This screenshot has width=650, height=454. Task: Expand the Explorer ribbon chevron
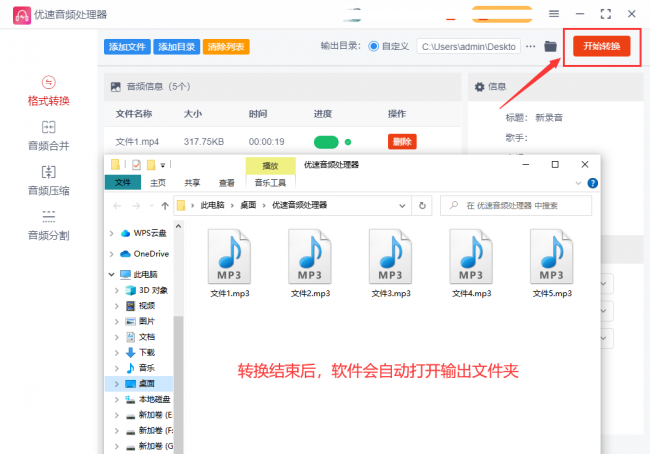pos(578,183)
